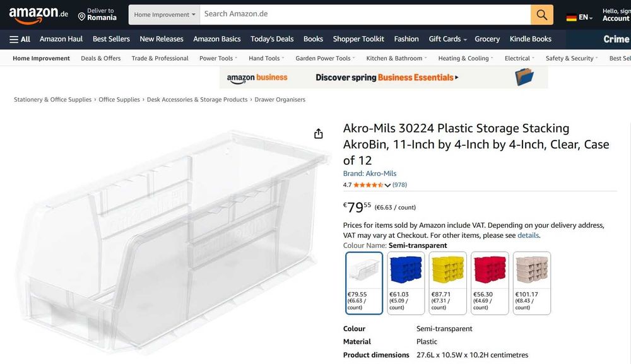The width and height of the screenshot is (631, 364).
Task: Go to Best Sellers menu item
Action: click(x=111, y=39)
